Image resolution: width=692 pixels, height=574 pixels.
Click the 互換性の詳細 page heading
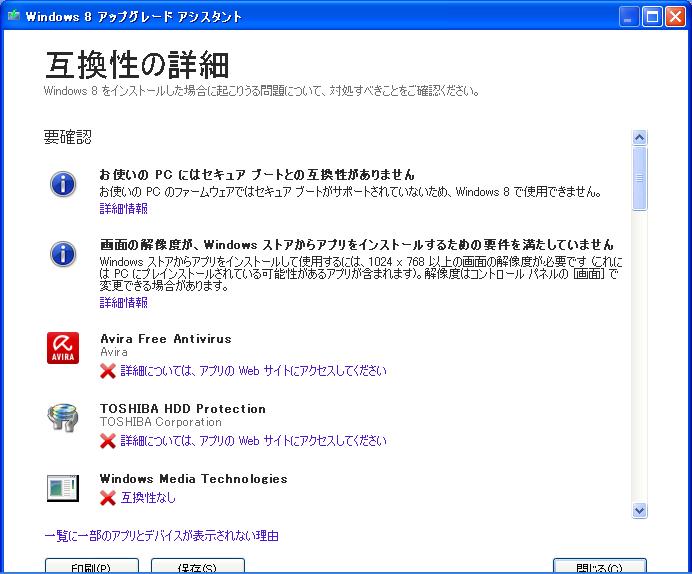(137, 65)
